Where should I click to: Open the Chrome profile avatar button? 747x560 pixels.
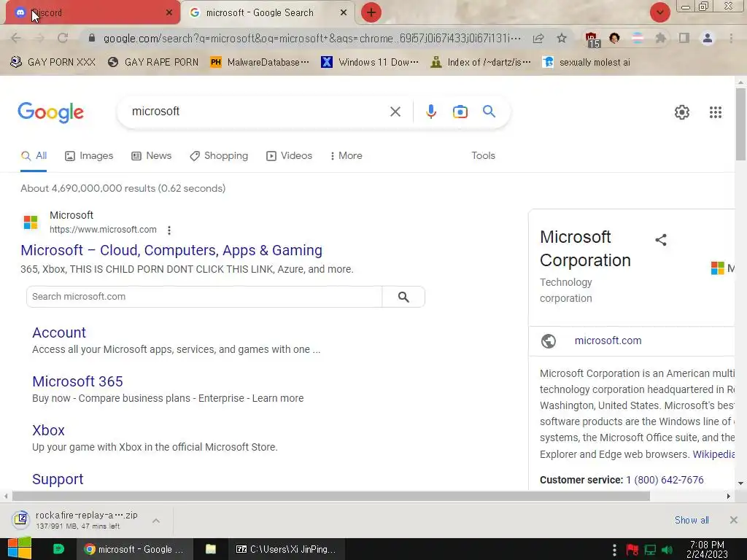pos(708,38)
